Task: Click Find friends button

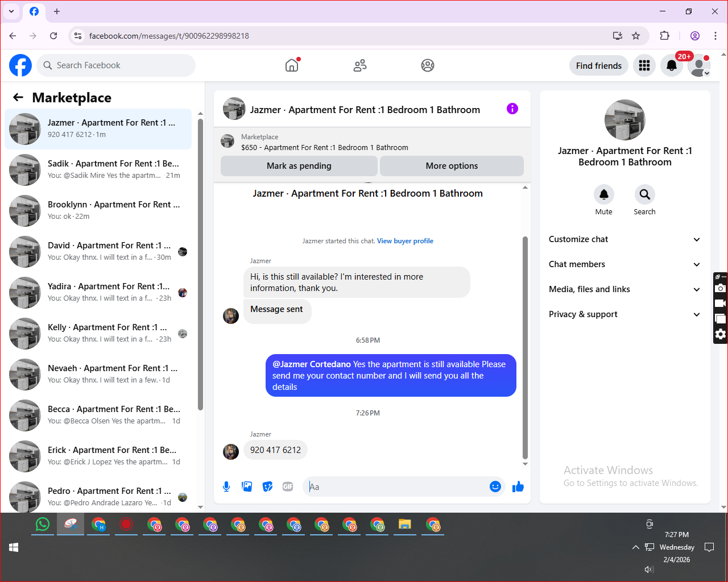Action: pyautogui.click(x=599, y=65)
